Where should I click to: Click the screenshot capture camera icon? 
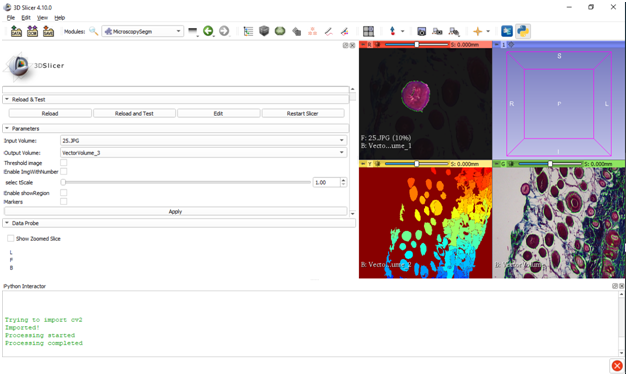tap(421, 31)
